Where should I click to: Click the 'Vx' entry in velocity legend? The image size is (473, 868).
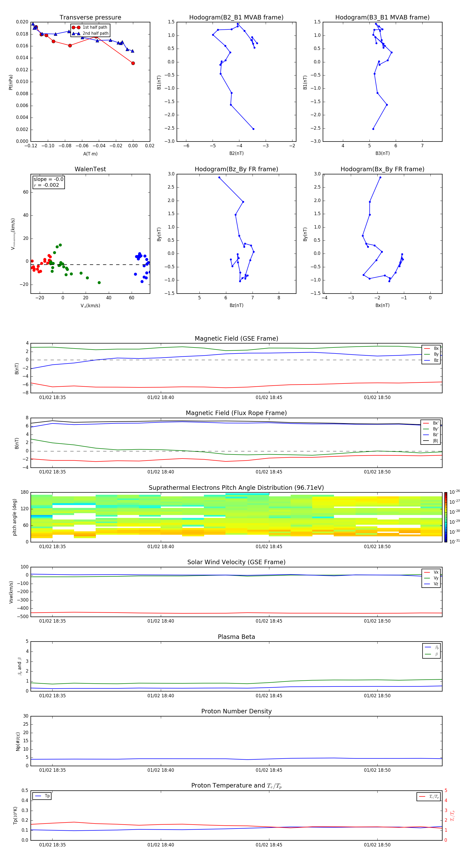click(431, 572)
